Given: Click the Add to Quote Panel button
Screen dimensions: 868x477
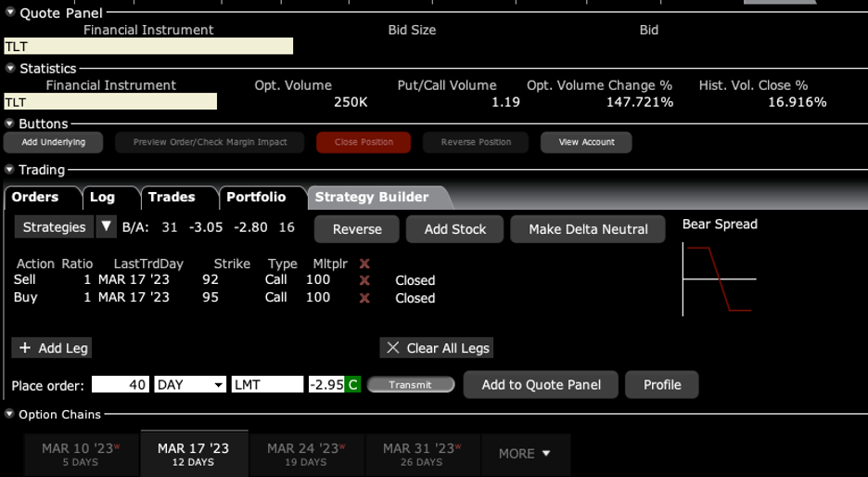Looking at the screenshot, I should click(541, 384).
